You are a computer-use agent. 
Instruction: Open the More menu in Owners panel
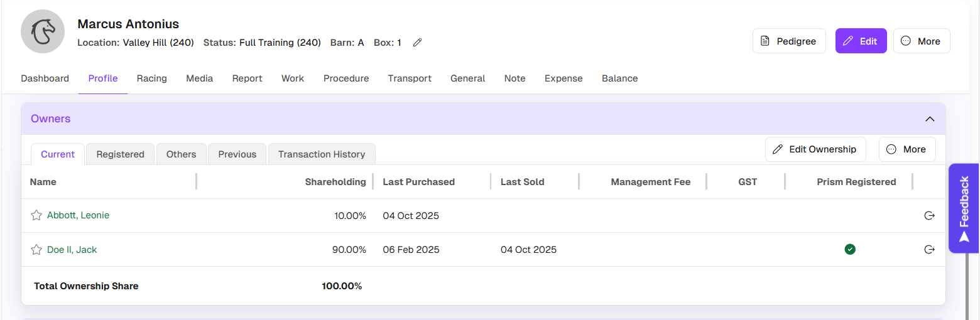click(906, 149)
